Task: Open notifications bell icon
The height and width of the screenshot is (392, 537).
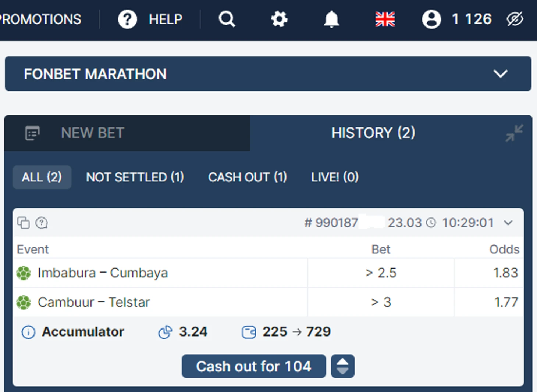Action: coord(331,19)
